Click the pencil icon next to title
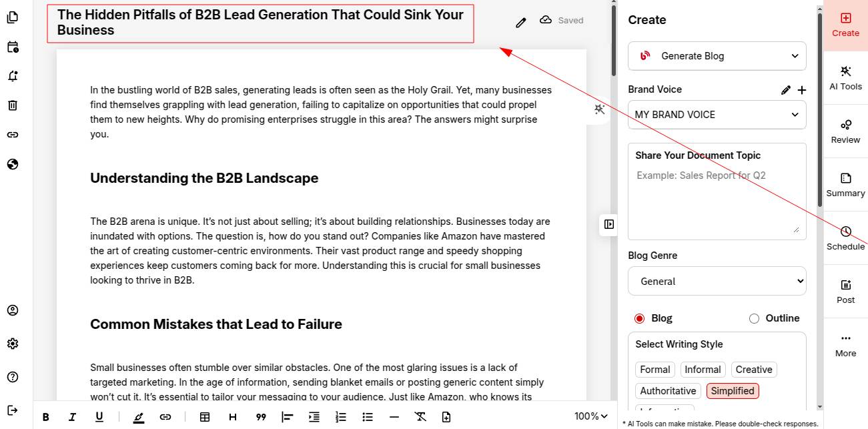 tap(521, 23)
